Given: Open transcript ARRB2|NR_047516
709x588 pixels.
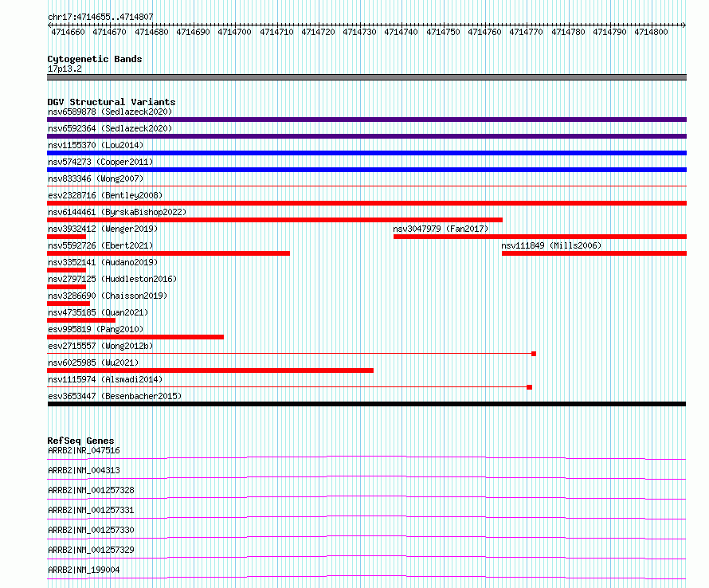Looking at the screenshot, I should pos(84,450).
